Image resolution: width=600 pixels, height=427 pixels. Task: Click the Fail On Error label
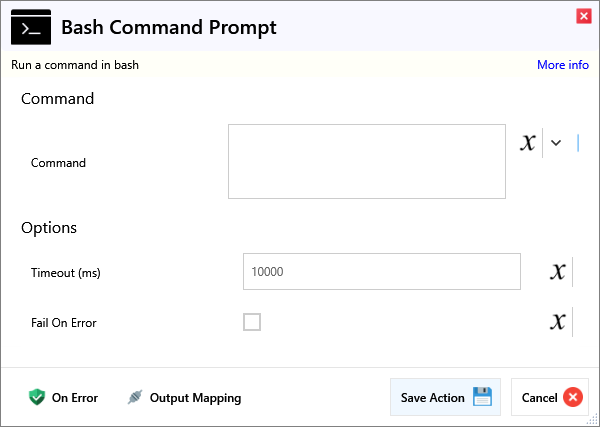[x=64, y=322]
